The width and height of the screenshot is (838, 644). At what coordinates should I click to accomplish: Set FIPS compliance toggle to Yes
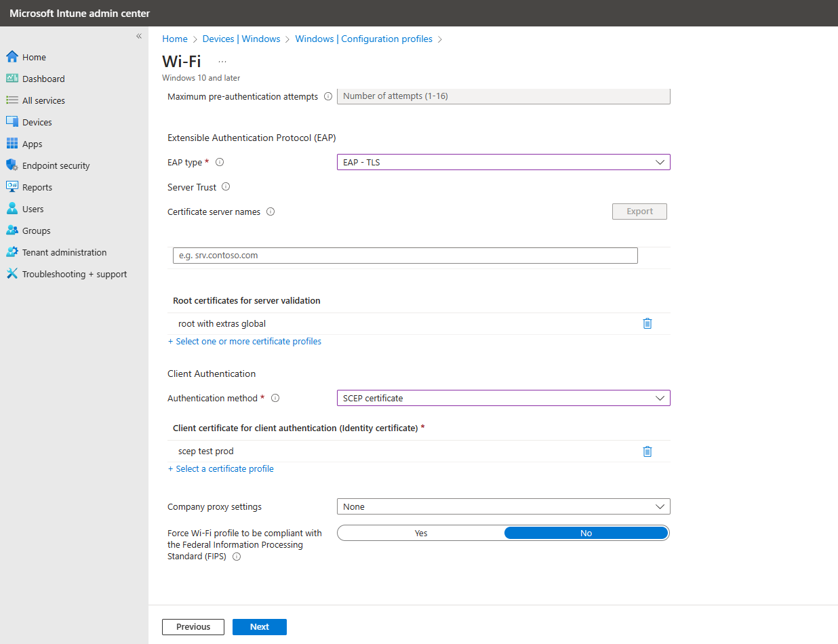421,534
